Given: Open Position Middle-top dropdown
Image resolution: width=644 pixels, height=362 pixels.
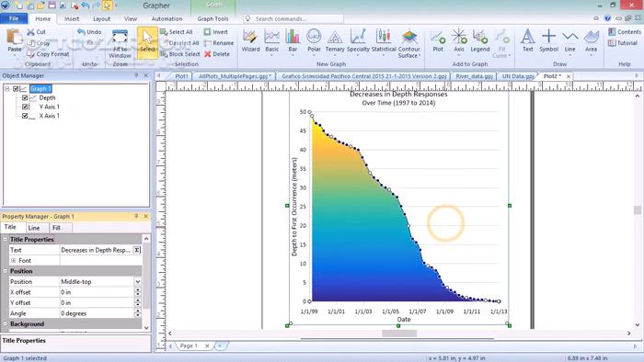Looking at the screenshot, I should click(138, 282).
